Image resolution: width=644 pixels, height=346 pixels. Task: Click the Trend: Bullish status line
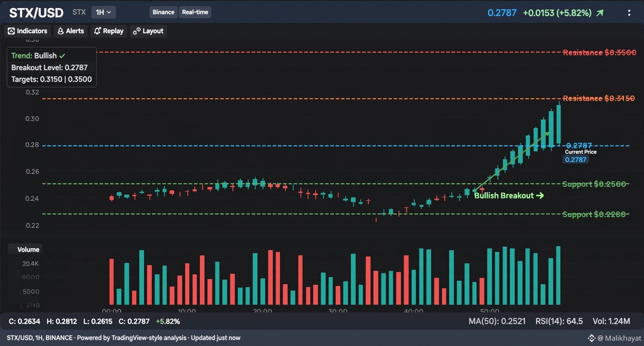38,56
